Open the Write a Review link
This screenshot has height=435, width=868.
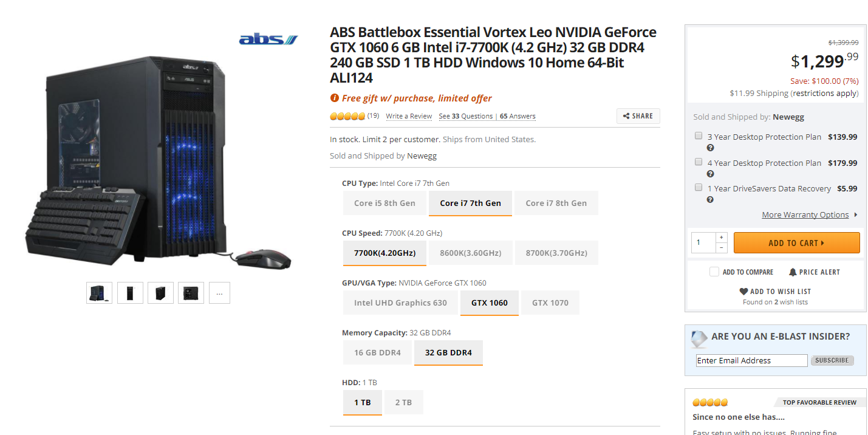coord(409,117)
